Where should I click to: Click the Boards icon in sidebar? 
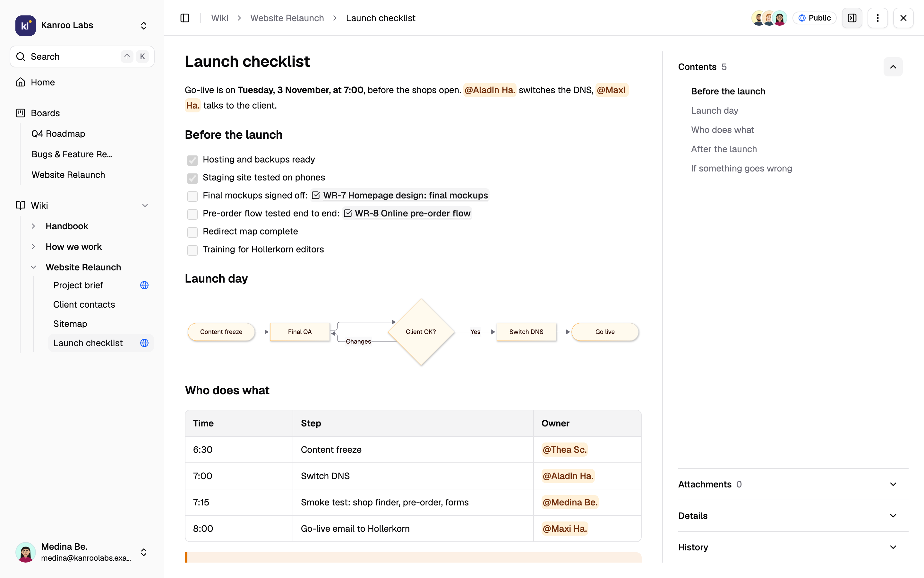tap(21, 113)
